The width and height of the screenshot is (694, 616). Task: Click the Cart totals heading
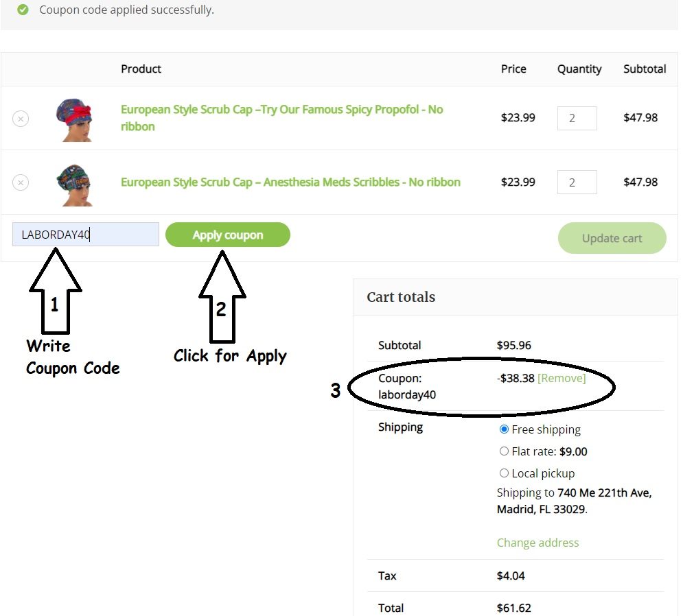[401, 297]
